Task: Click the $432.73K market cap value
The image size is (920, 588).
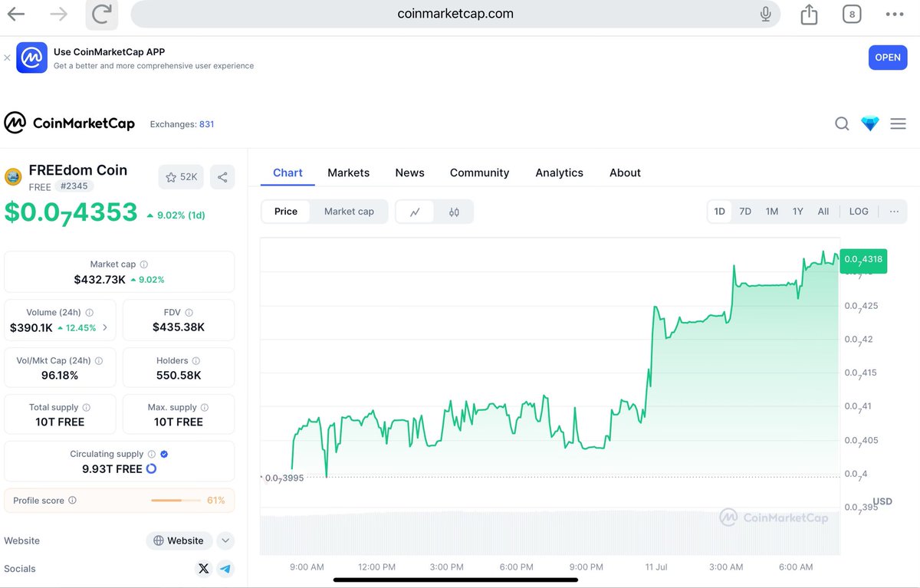Action: 100,280
